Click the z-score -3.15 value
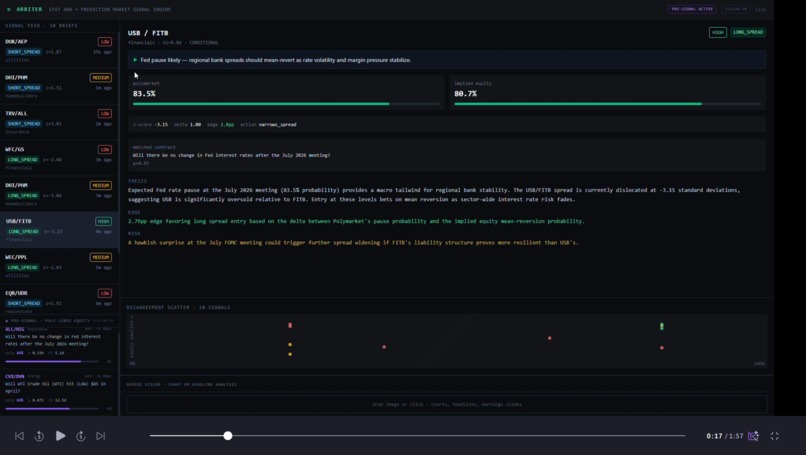 coord(161,124)
